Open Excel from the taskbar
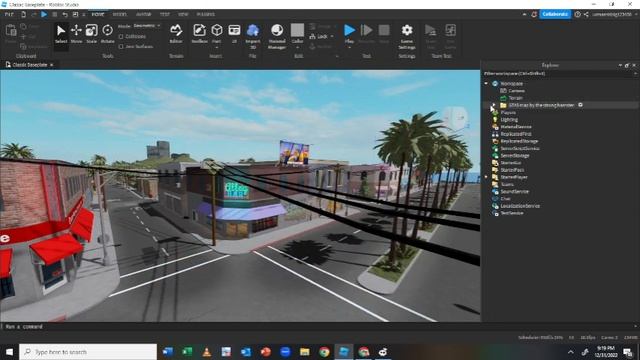Viewport: 640px width, 360px height. (x=187, y=352)
